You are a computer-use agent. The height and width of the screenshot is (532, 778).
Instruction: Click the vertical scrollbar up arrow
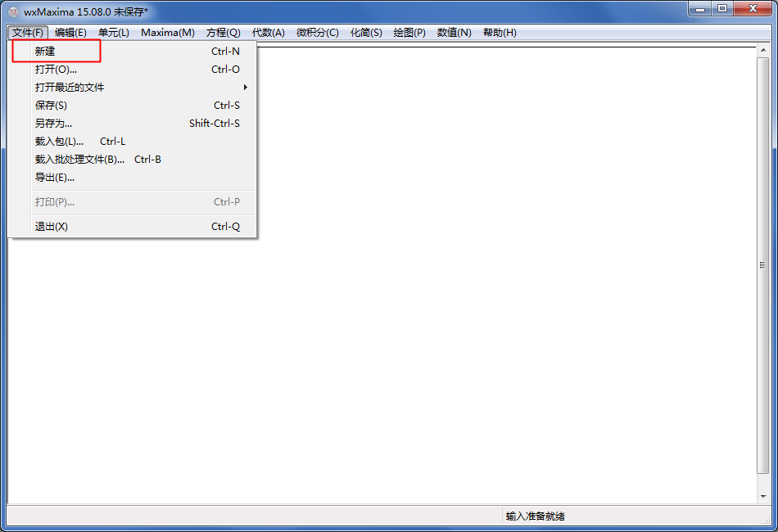click(x=763, y=51)
